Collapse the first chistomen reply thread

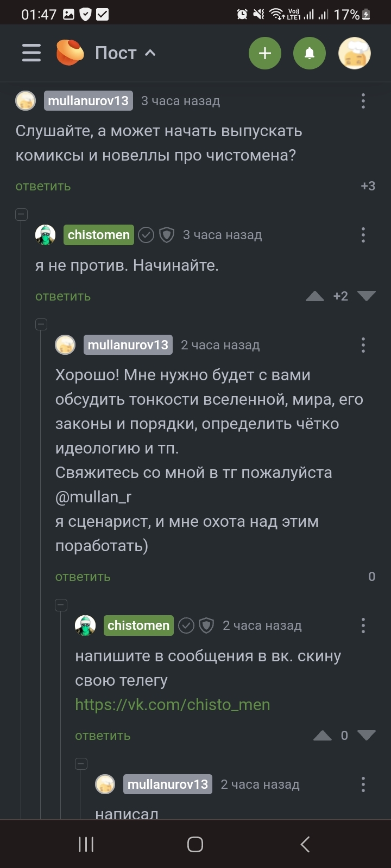tap(21, 214)
